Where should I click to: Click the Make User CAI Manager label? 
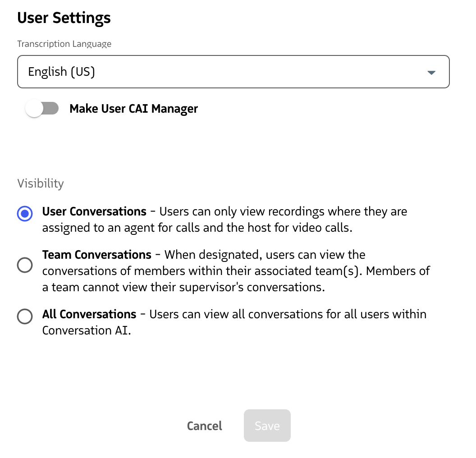133,108
